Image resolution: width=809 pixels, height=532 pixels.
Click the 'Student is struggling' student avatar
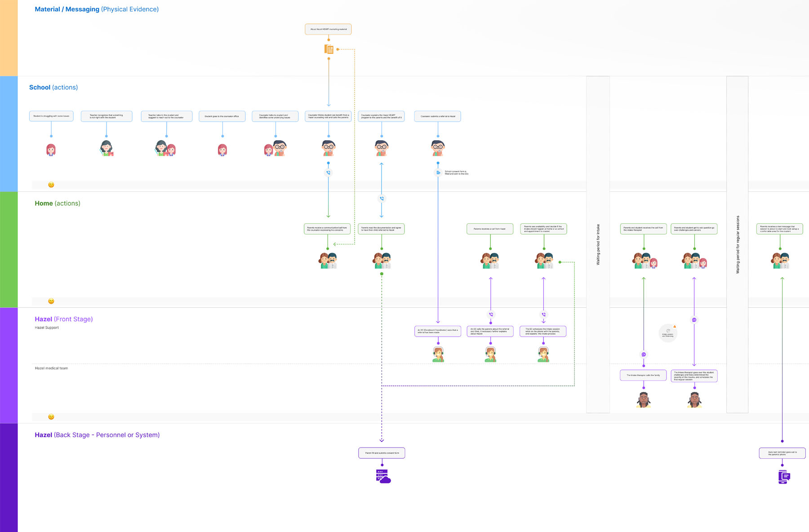pyautogui.click(x=51, y=150)
